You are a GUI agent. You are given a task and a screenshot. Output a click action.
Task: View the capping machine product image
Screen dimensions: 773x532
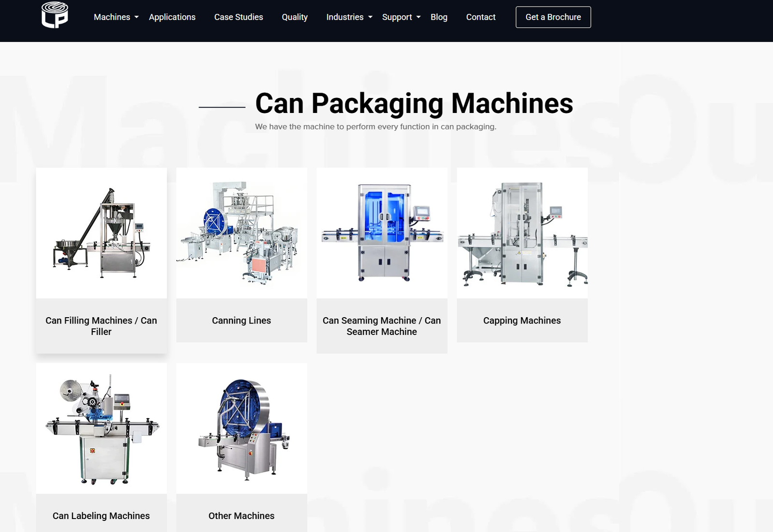522,233
